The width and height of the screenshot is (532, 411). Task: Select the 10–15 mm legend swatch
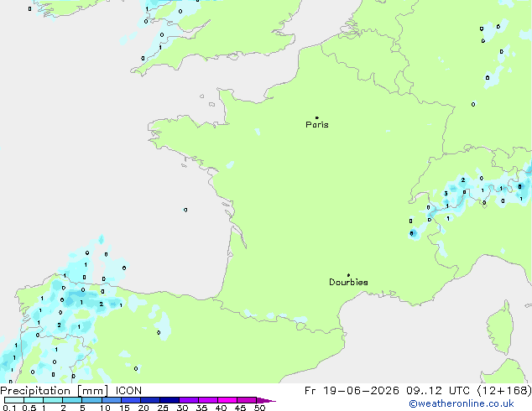click(x=111, y=400)
